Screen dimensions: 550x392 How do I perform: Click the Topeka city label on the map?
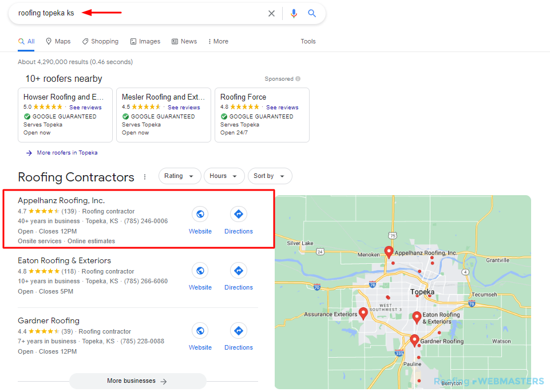click(x=422, y=292)
